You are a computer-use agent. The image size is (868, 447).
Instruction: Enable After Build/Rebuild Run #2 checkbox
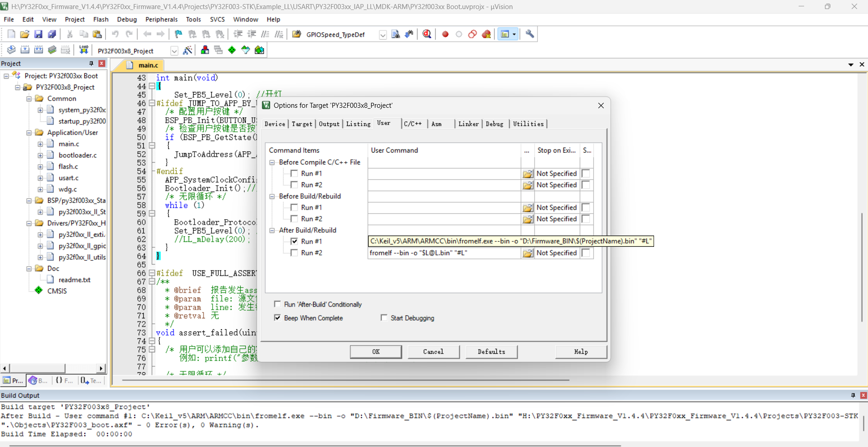pos(294,253)
